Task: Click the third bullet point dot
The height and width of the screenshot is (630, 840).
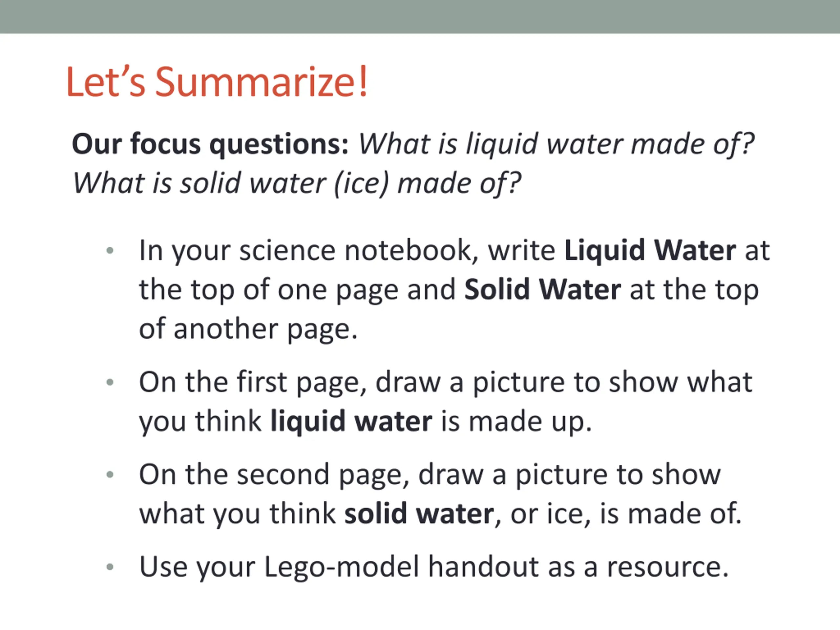Action: [x=110, y=475]
